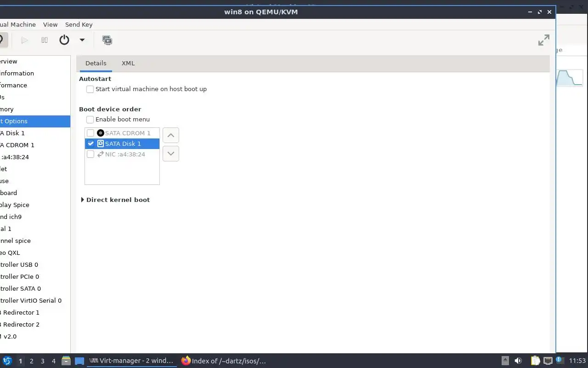Move boot device up with the arrow button

click(x=171, y=135)
